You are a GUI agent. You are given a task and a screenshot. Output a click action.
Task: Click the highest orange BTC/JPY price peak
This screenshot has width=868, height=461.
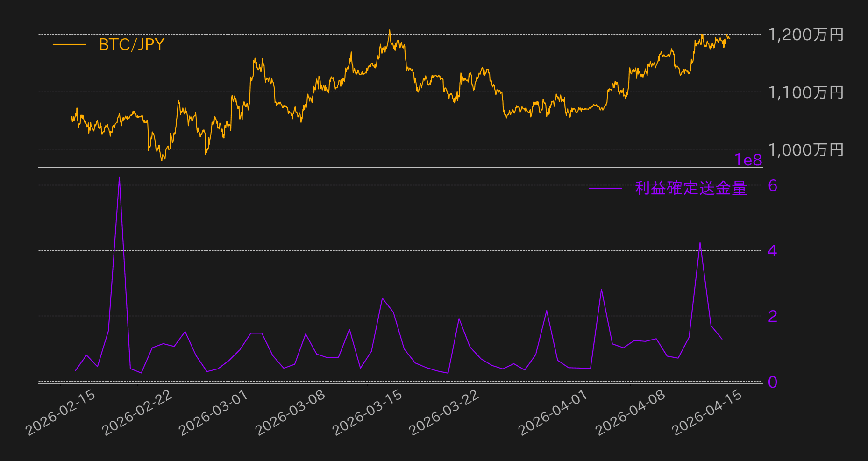(x=390, y=31)
